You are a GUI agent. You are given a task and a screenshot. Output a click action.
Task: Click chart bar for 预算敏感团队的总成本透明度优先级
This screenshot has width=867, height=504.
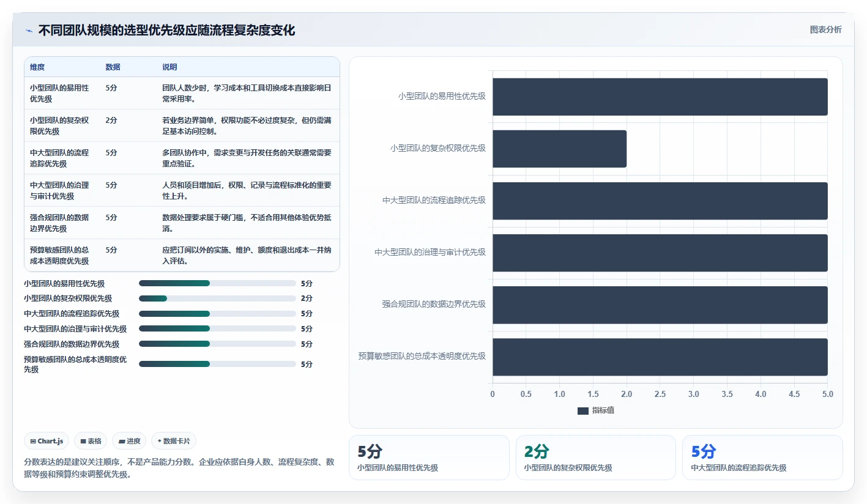pos(660,357)
